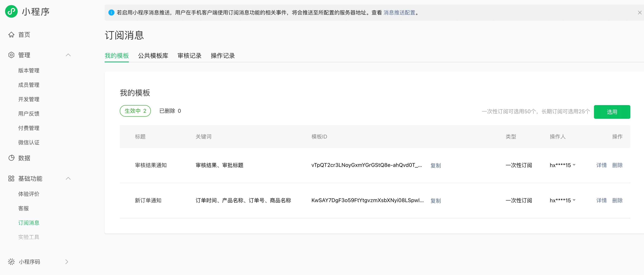
Task: Click the green Mini Program logo icon
Action: [11, 12]
